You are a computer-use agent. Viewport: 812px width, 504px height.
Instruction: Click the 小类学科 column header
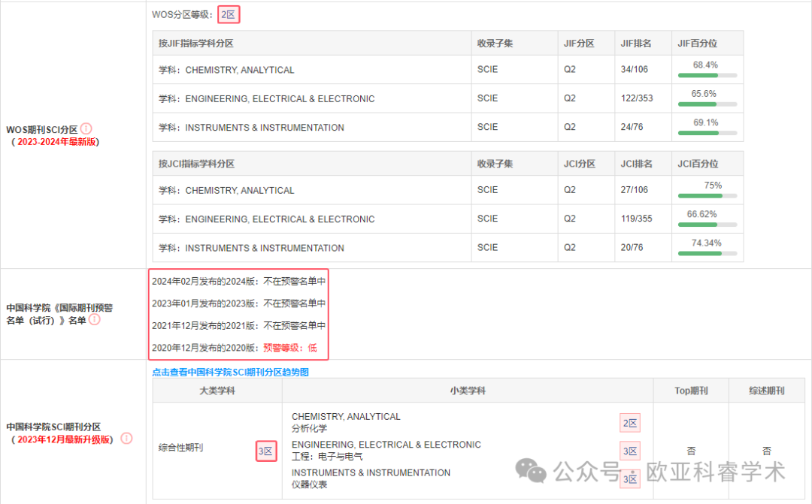tap(468, 391)
